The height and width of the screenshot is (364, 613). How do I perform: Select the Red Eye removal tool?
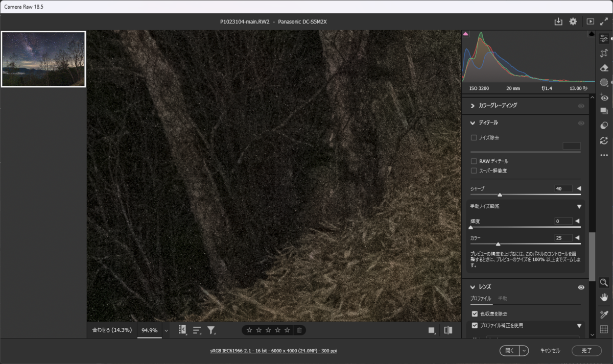click(x=604, y=98)
